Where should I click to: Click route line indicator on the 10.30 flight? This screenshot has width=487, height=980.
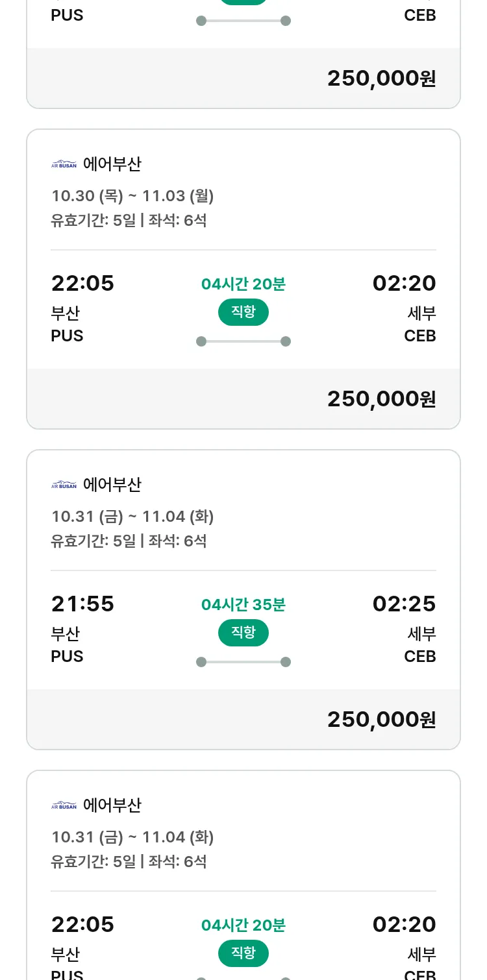point(243,341)
